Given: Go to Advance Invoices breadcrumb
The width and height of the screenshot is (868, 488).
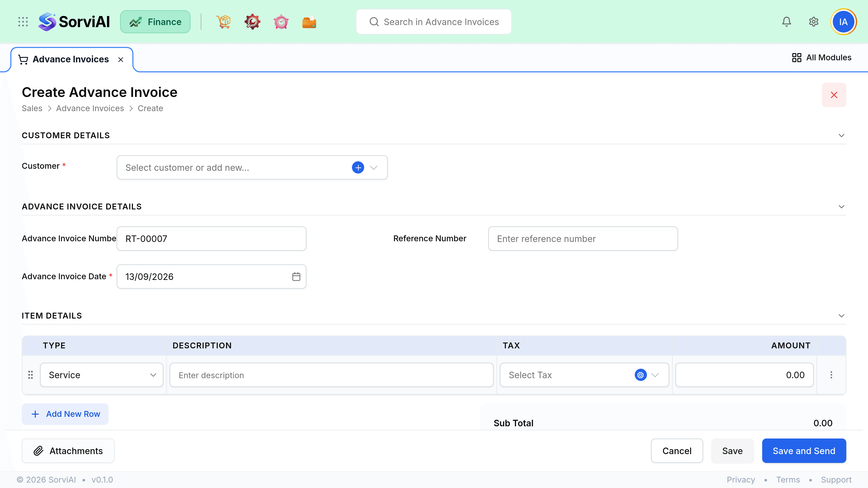Looking at the screenshot, I should point(90,108).
